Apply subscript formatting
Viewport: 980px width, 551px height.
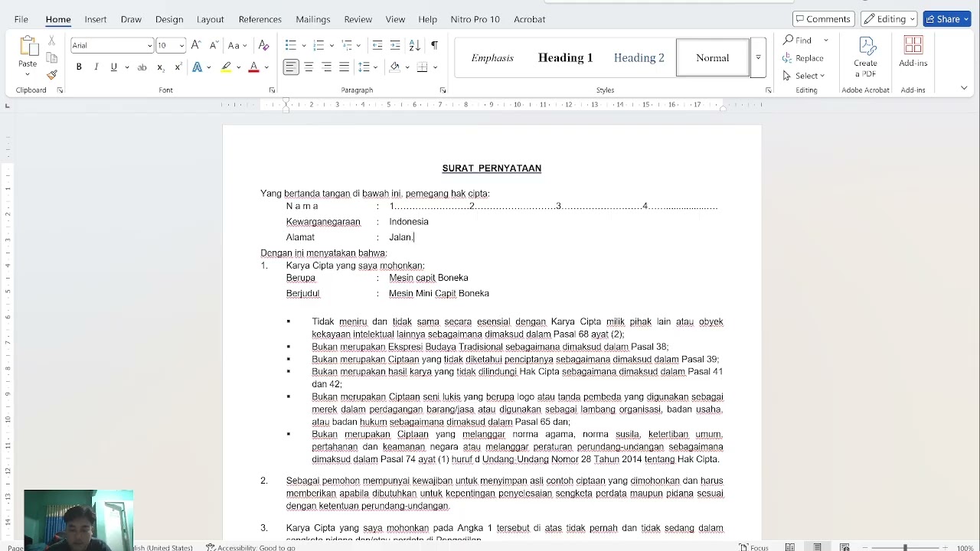coord(160,67)
